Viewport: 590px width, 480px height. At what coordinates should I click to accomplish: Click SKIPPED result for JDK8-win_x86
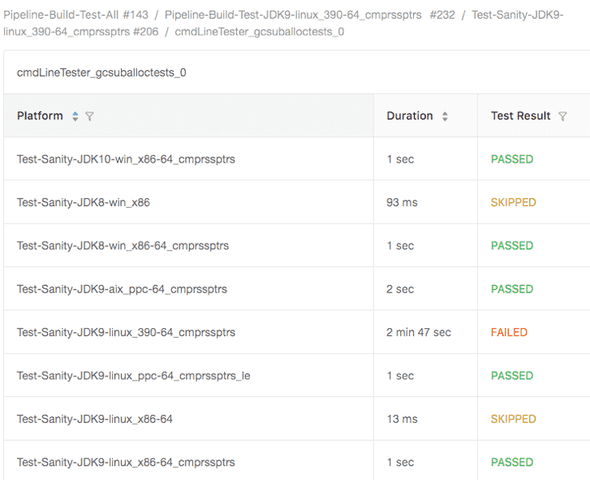coord(513,202)
